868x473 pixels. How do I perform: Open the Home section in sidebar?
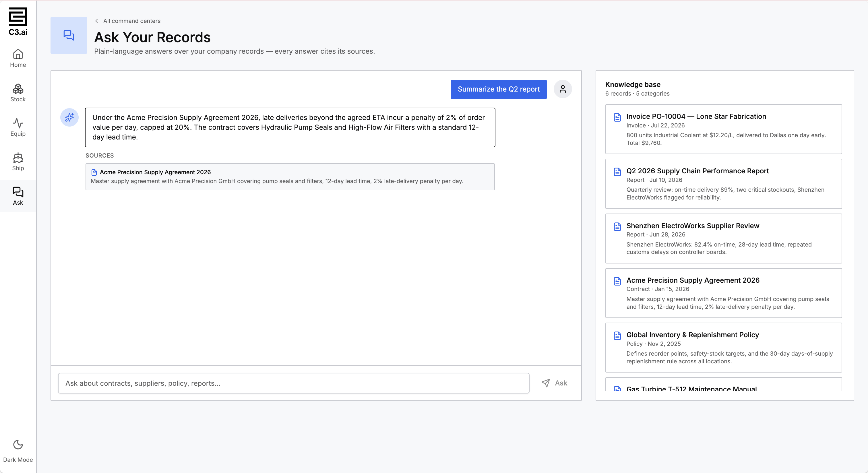tap(18, 59)
